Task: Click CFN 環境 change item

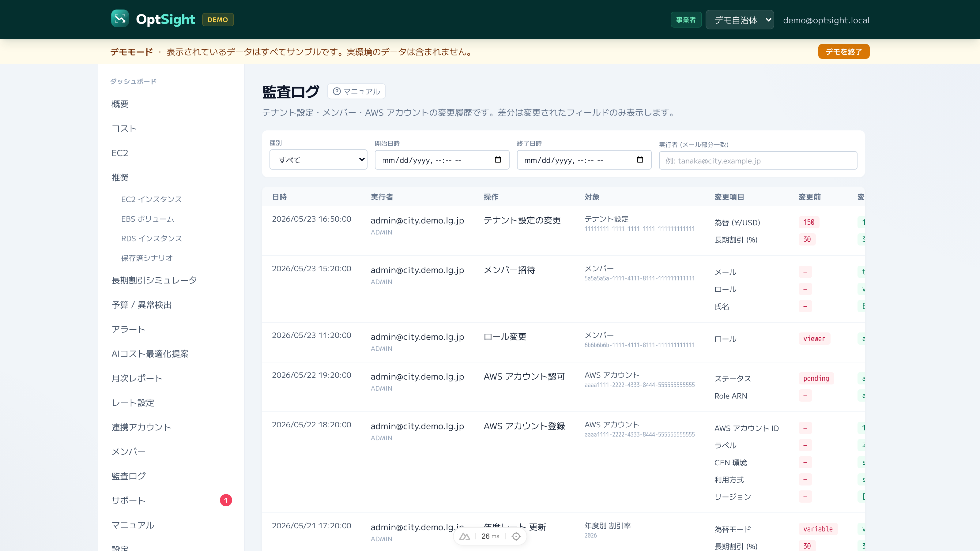Action: [x=730, y=463]
